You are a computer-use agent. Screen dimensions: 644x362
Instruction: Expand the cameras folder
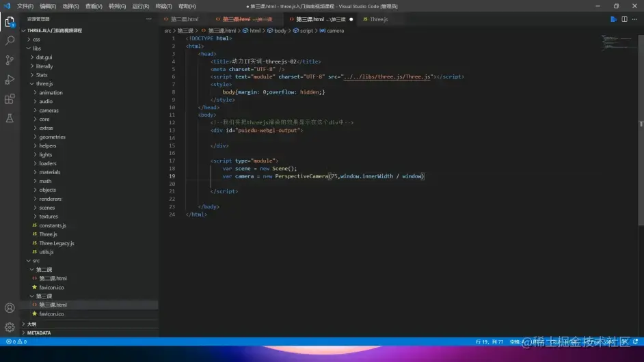(49, 111)
